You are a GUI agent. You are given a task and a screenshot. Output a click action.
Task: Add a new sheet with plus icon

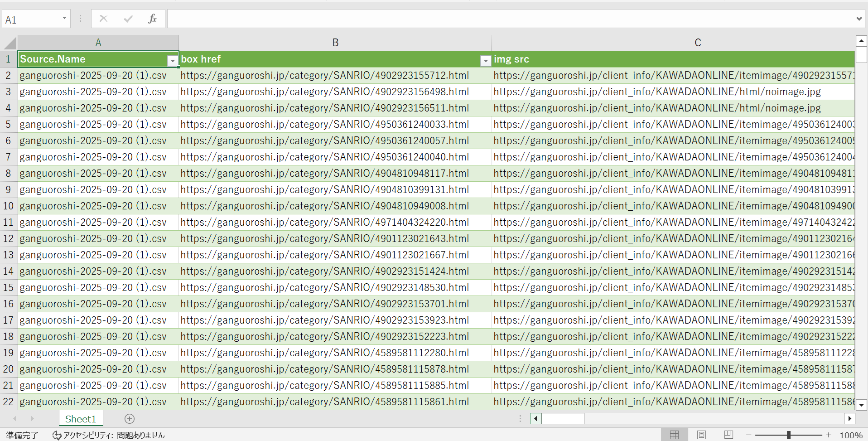[130, 419]
